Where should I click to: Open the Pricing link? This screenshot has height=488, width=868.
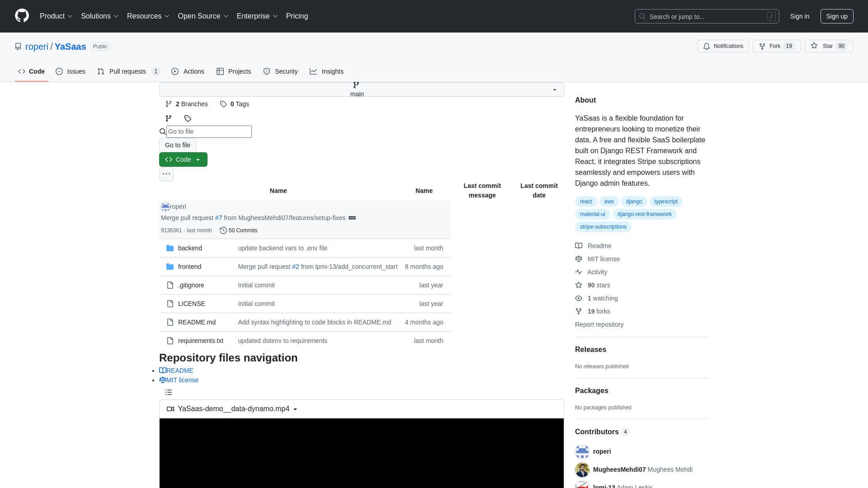[297, 16]
